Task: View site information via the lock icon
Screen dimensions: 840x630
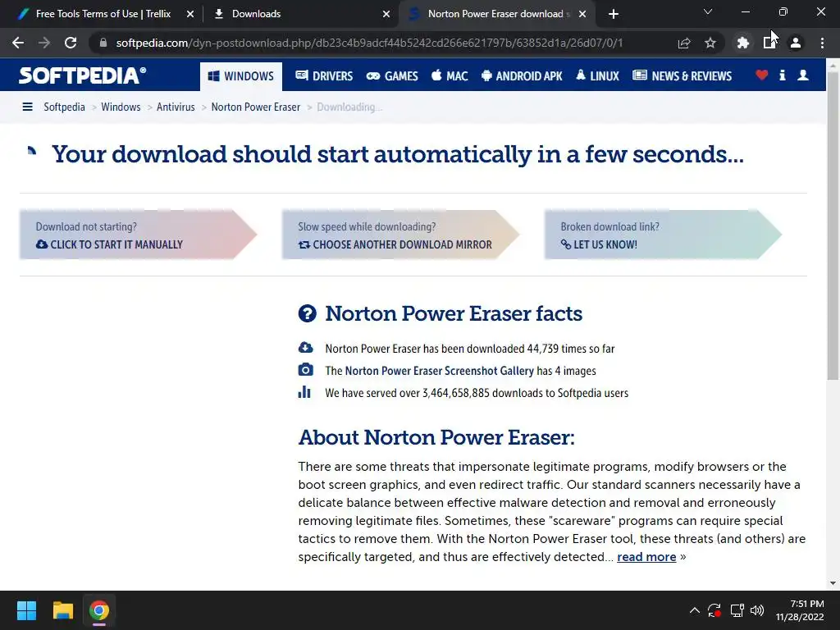Action: coord(103,43)
